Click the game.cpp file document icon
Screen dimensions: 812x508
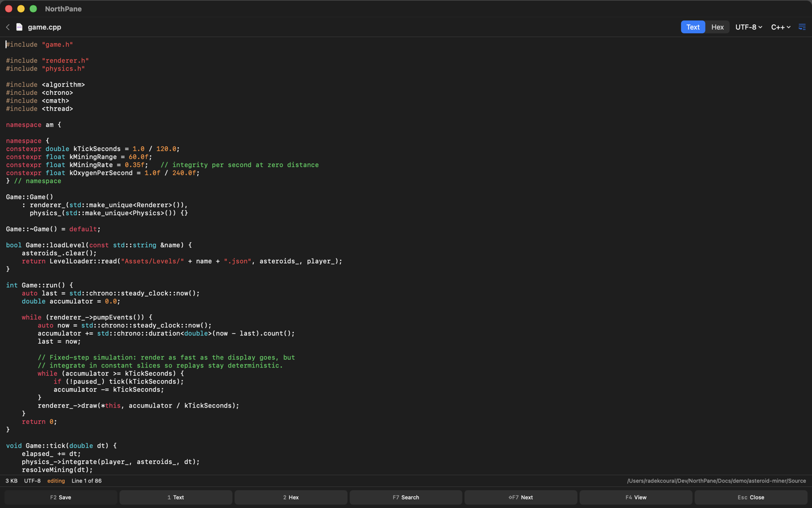[19, 27]
